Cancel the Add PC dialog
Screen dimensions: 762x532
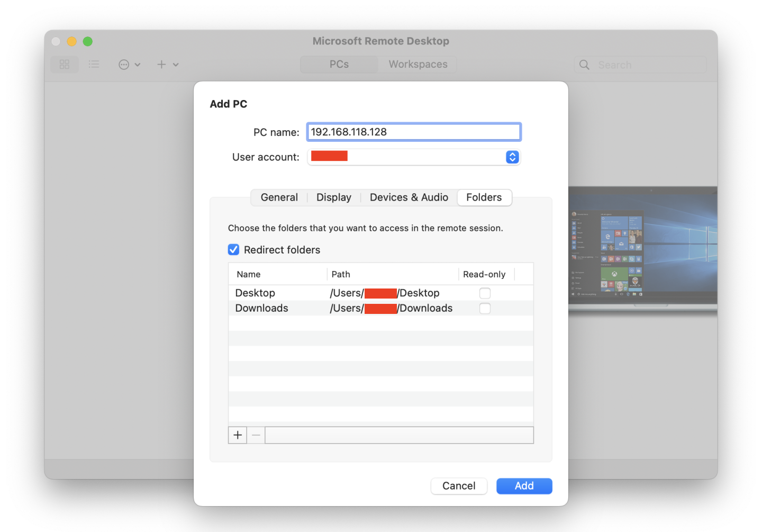[x=459, y=486]
